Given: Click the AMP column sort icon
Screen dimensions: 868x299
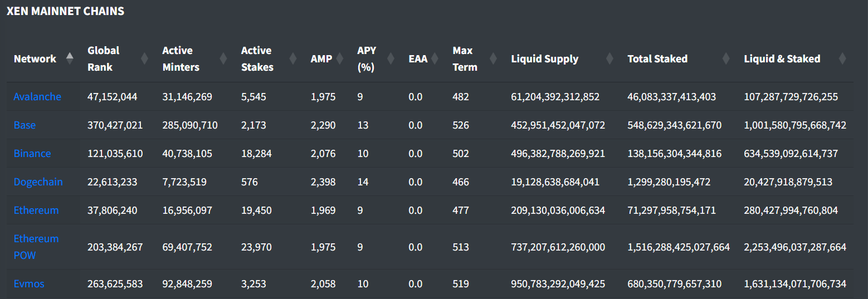Looking at the screenshot, I should pos(340,58).
